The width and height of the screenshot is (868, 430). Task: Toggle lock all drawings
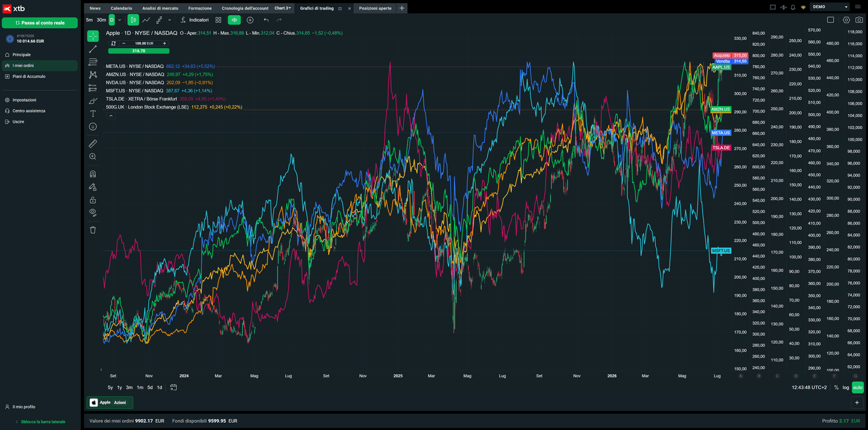(x=93, y=199)
